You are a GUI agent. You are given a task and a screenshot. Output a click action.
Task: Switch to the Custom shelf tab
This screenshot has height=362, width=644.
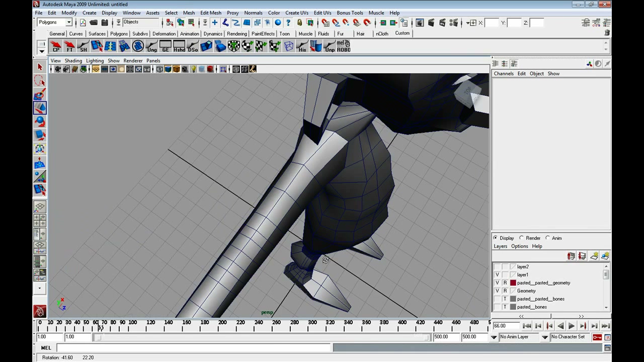click(x=402, y=33)
